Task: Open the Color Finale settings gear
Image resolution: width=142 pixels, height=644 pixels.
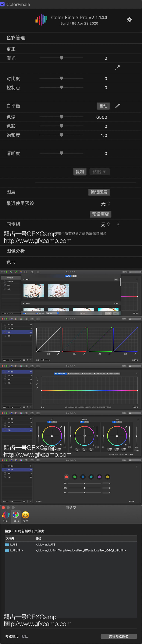Action: coord(129,20)
